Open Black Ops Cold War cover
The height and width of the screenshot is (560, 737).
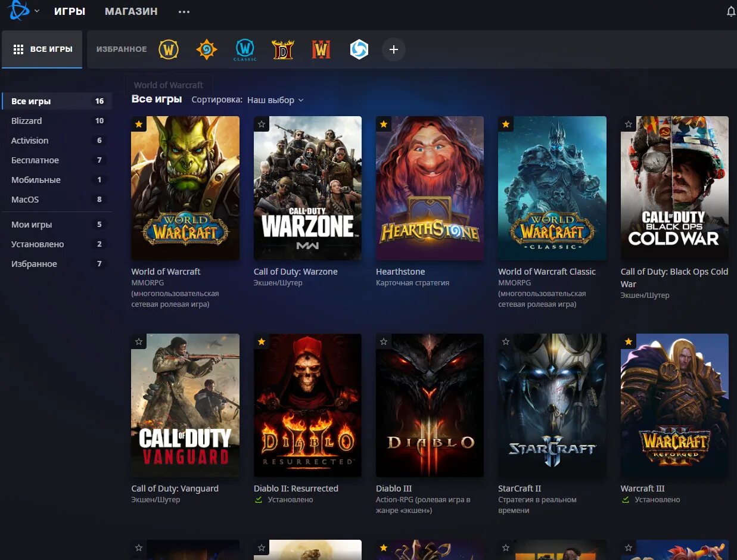click(674, 188)
